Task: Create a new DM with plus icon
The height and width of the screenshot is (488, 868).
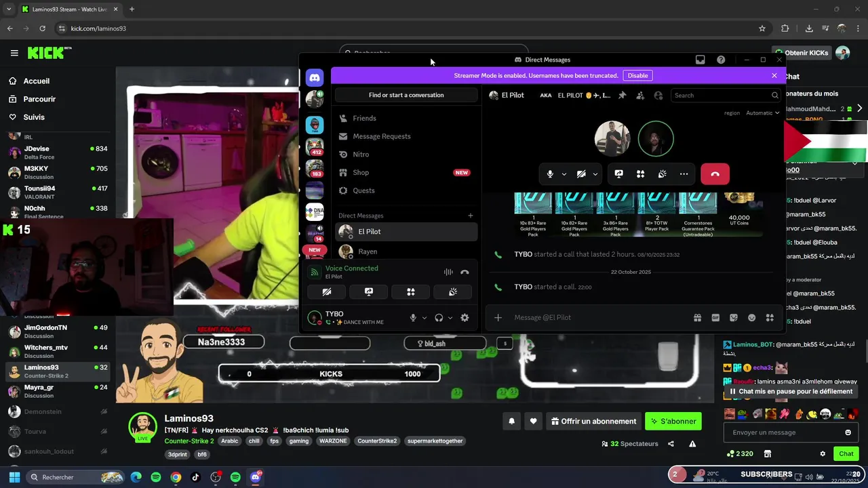Action: tap(471, 216)
